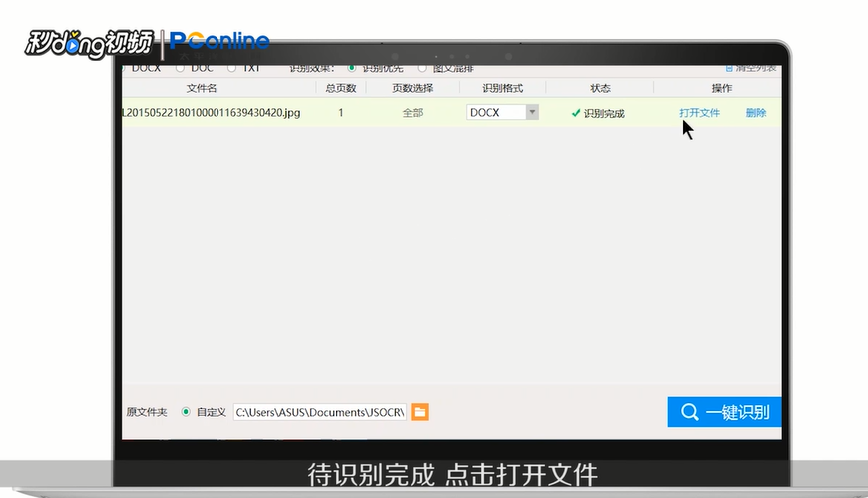Click the 页数选择 column header
The image size is (868, 498).
tap(412, 88)
